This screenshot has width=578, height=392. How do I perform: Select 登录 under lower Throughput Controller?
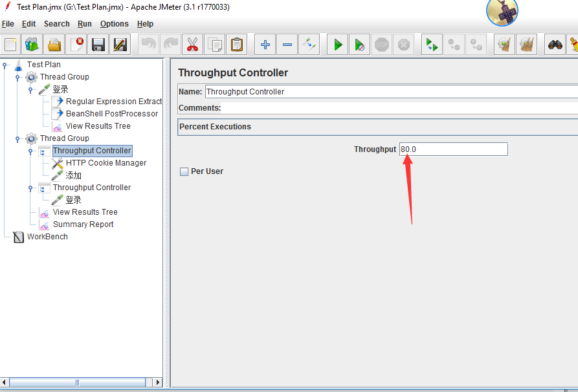point(73,200)
